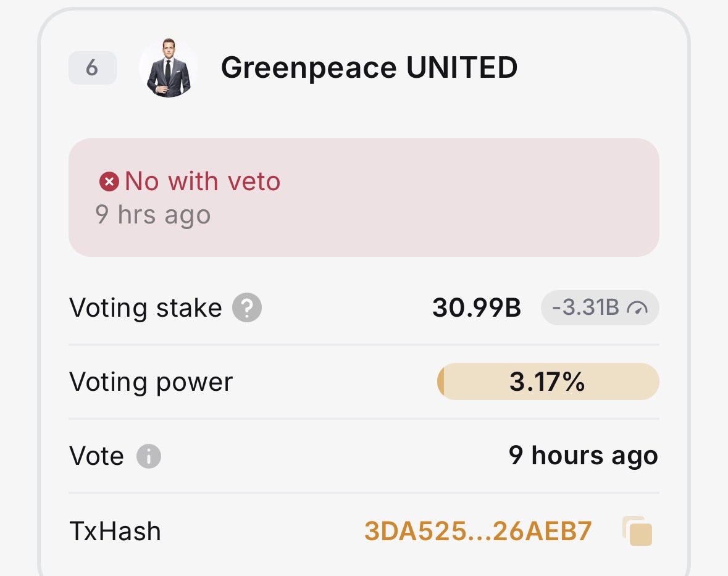Click the orange filled edge of voting power bar
Viewport: 728px width, 576px height.
pyautogui.click(x=441, y=382)
